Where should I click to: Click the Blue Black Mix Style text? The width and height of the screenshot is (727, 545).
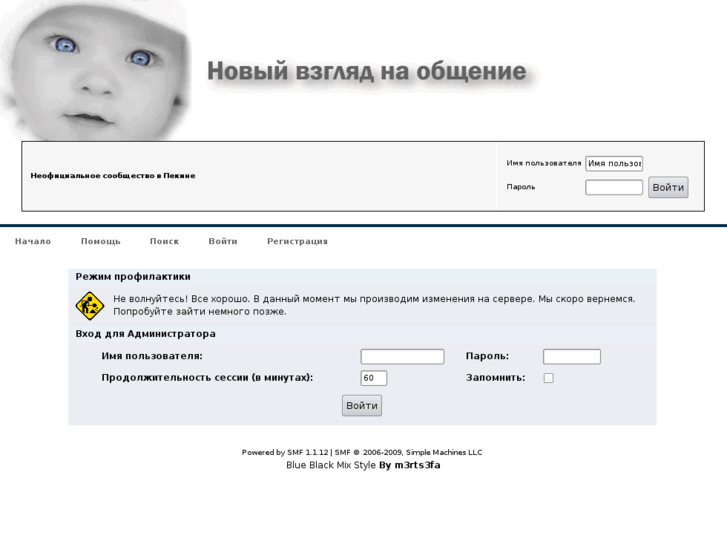331,465
